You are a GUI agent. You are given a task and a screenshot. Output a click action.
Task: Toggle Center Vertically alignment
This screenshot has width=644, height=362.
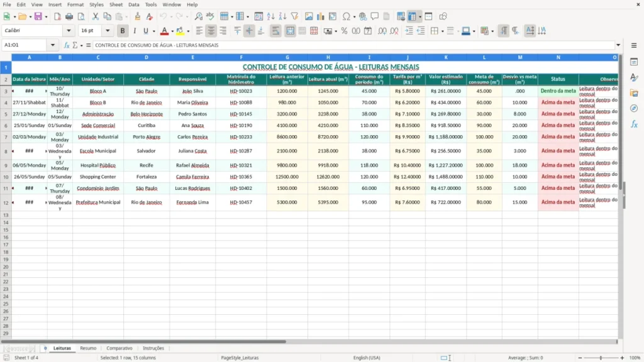click(249, 31)
